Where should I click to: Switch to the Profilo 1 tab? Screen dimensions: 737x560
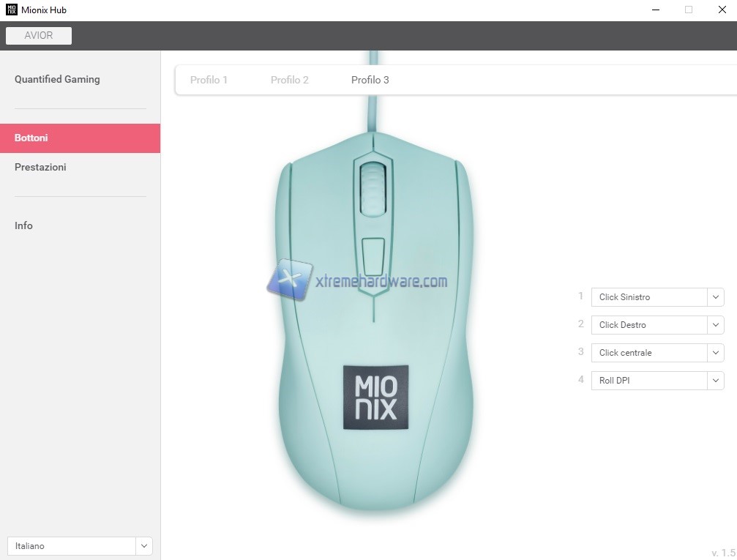[209, 80]
